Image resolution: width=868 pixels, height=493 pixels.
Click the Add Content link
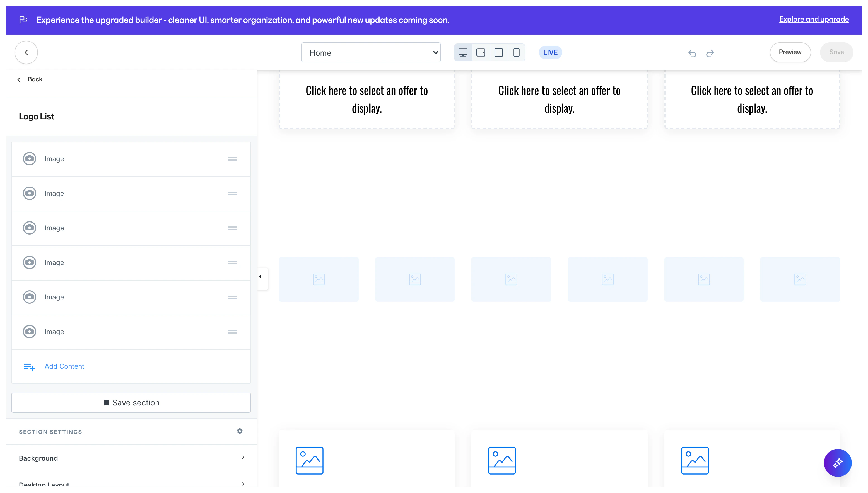(x=64, y=366)
